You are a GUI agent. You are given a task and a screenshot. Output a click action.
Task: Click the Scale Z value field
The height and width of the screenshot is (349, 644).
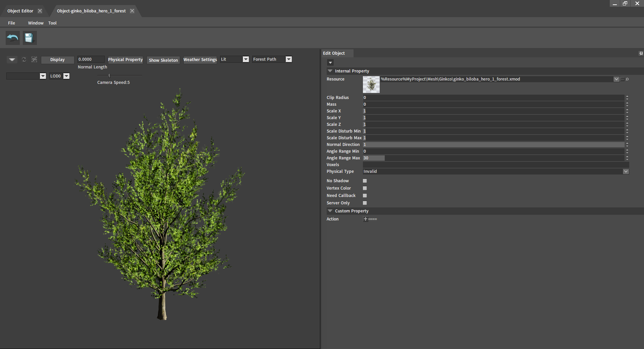pos(494,124)
